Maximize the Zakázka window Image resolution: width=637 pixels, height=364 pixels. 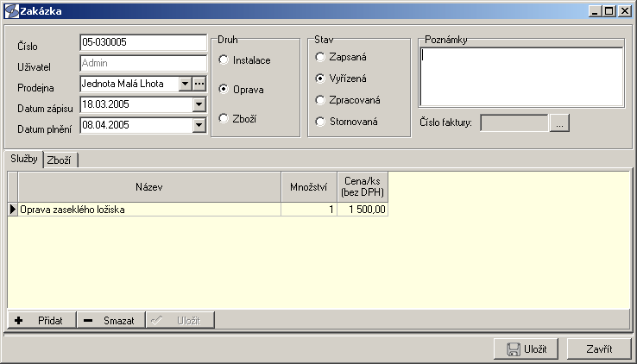click(609, 10)
